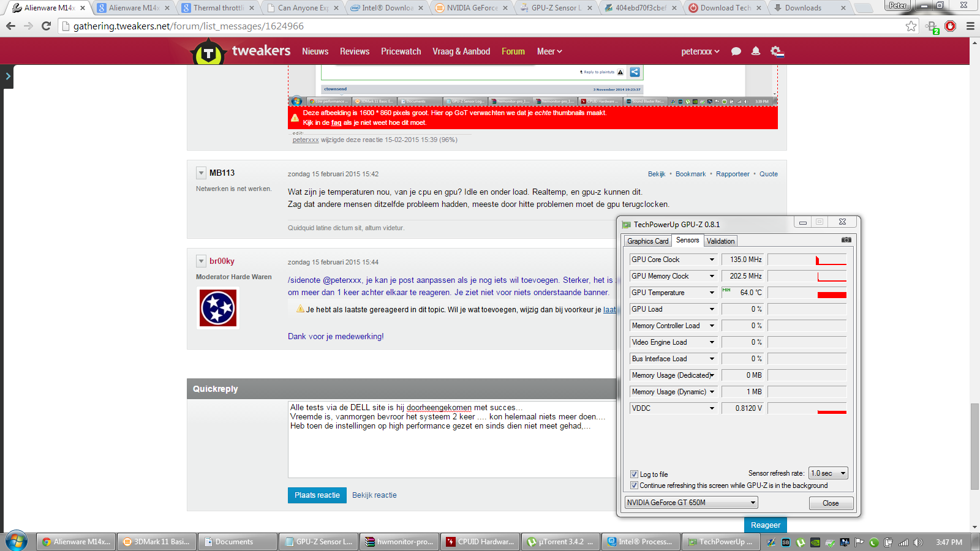Screen dimensions: 980x551
Task: Click the red extension icon in Chrome toolbar
Action: [951, 26]
